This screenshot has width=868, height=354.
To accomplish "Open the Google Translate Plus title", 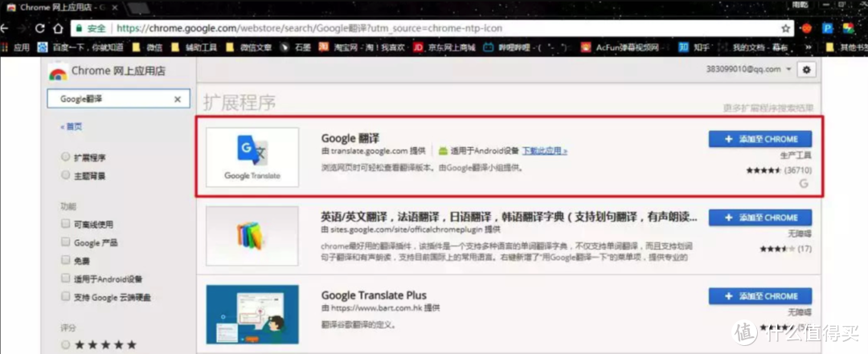I will click(374, 295).
